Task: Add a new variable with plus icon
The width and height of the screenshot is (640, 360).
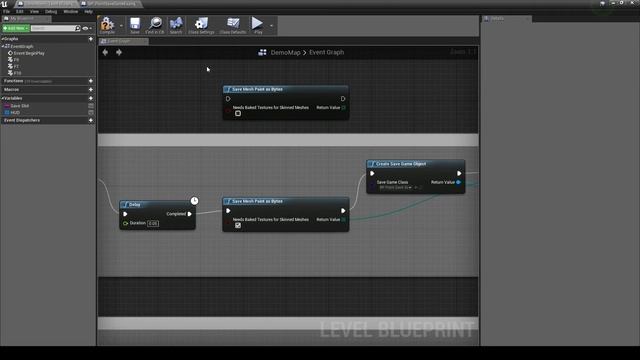Action: pos(91,98)
